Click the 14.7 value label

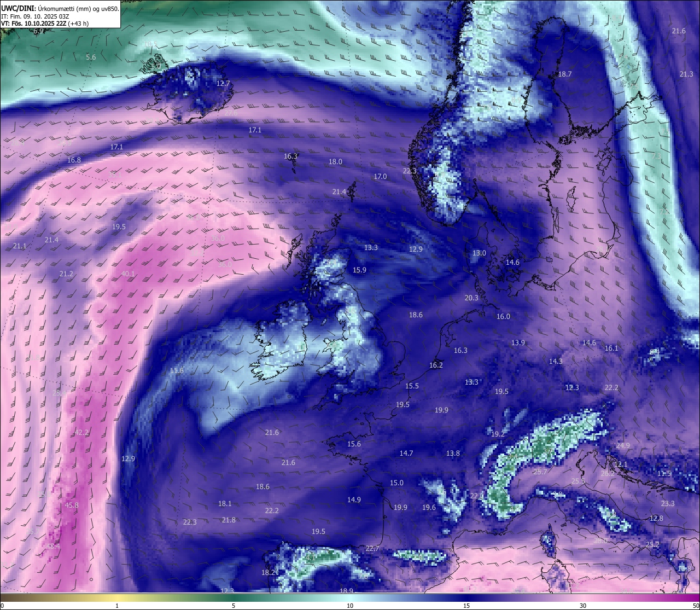click(x=406, y=454)
